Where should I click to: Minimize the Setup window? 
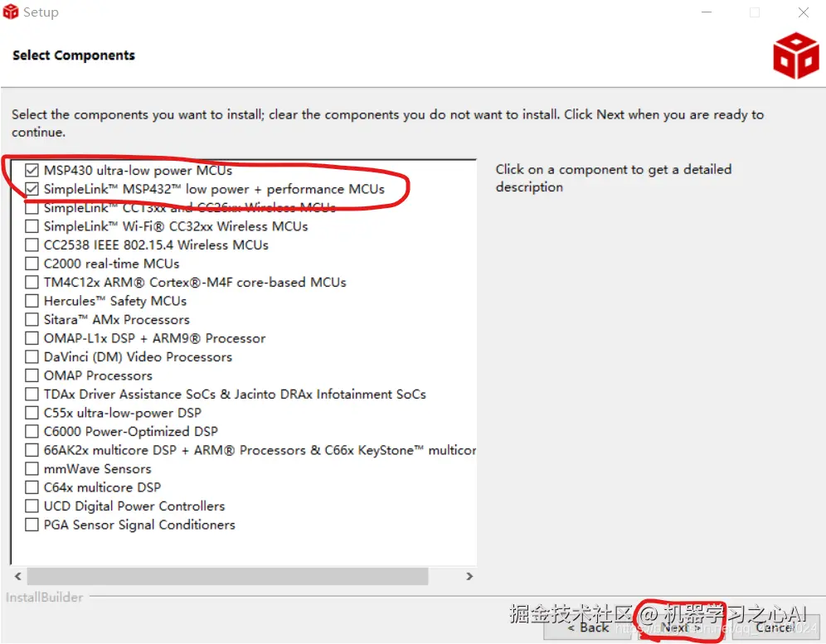(x=707, y=12)
